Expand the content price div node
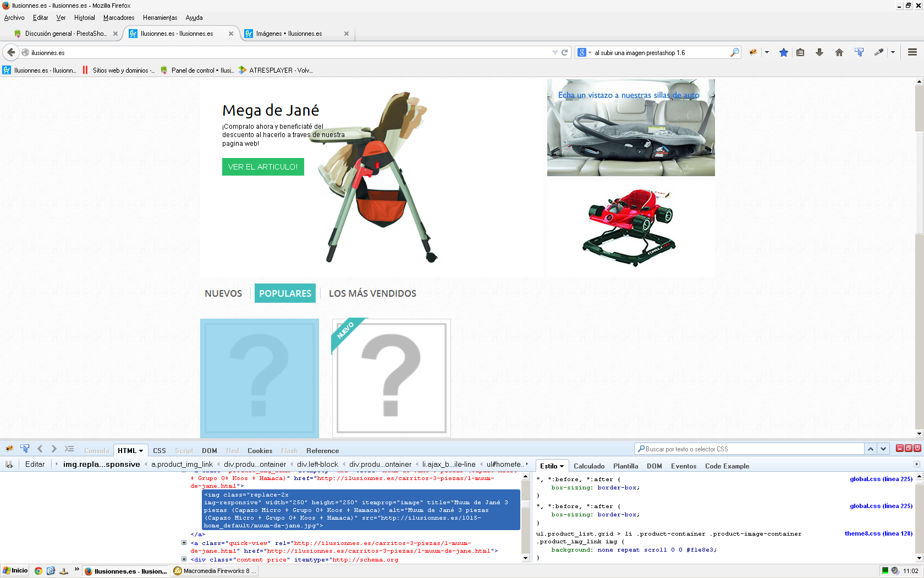The width and height of the screenshot is (924, 578). (x=184, y=559)
